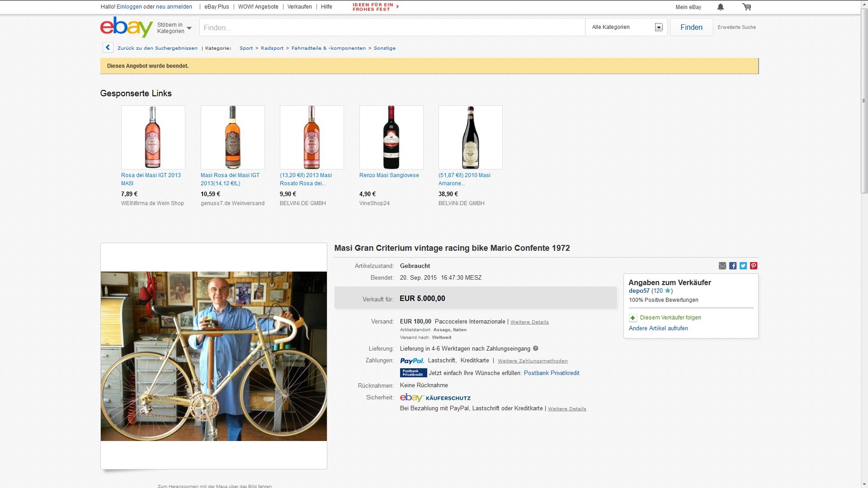Screen dimensions: 868x488
Task: Expand the Stöbern in Kategorien dropdown
Action: coord(174,28)
